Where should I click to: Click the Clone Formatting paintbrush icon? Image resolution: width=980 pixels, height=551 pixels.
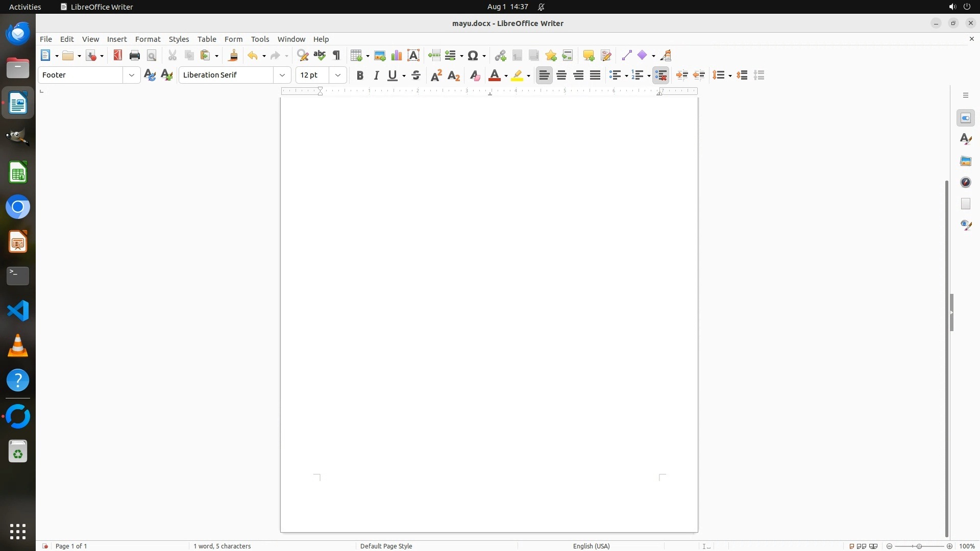coord(233,56)
